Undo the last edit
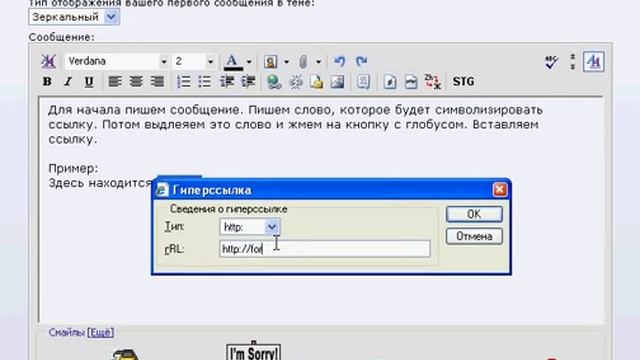Image resolution: width=640 pixels, height=360 pixels. [x=340, y=62]
